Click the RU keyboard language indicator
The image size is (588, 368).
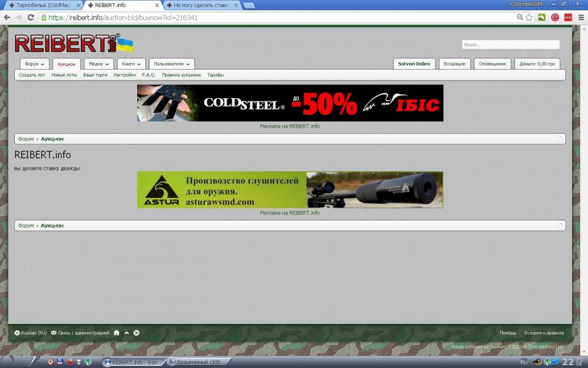(x=524, y=362)
